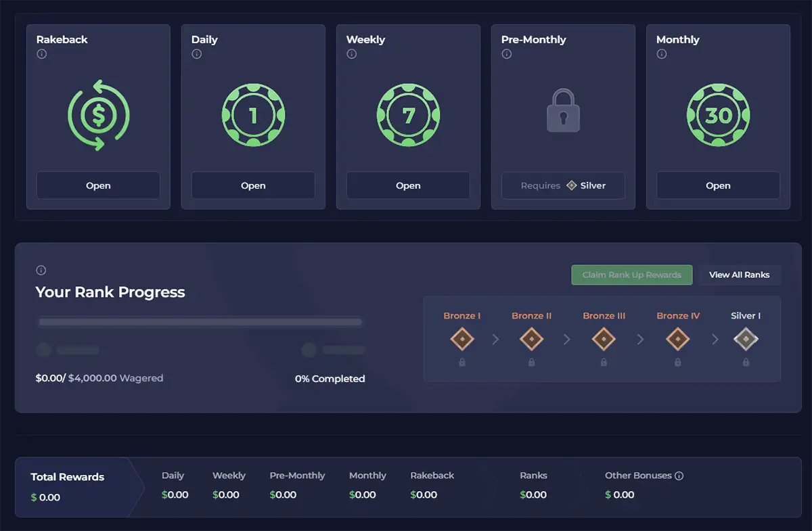This screenshot has width=812, height=531.
Task: Click View All Ranks button
Action: [x=739, y=275]
